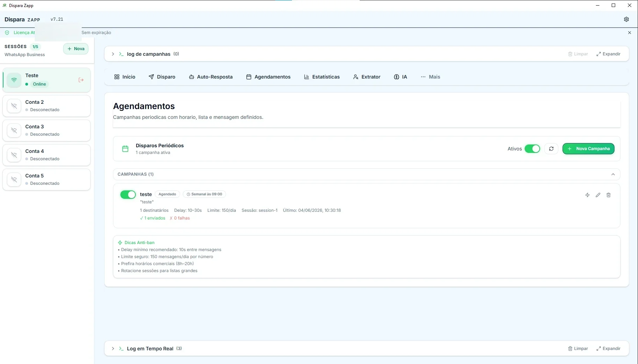
Task: Select the Conta 2 session card
Action: point(46,106)
